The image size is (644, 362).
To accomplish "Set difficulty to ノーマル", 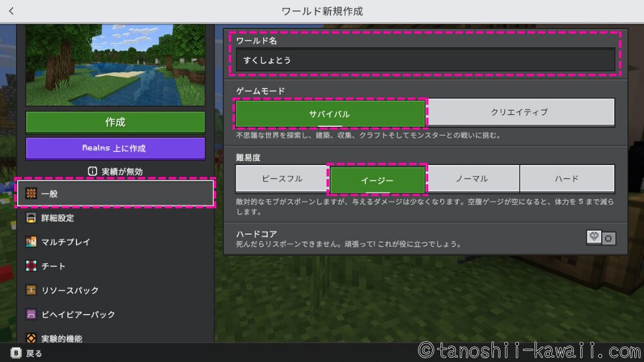I will (x=472, y=178).
